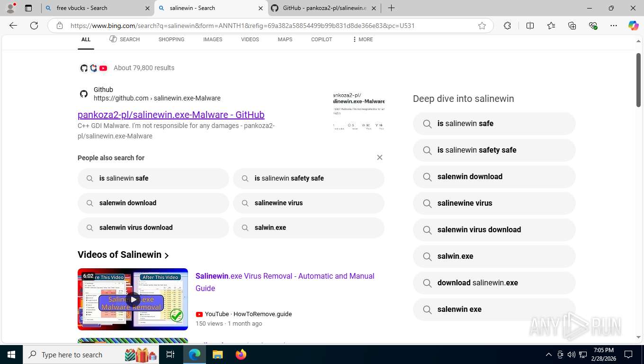Open the notification center icon
This screenshot has height=364, width=644.
coord(628,355)
